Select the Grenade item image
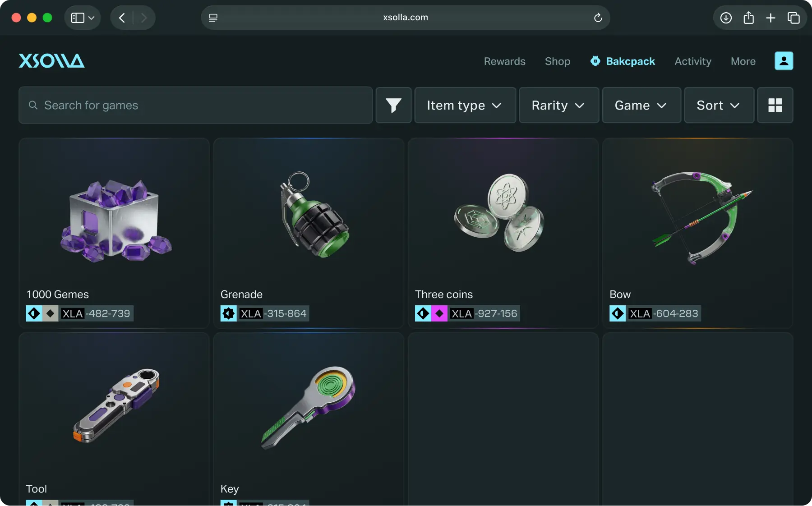 (x=315, y=215)
